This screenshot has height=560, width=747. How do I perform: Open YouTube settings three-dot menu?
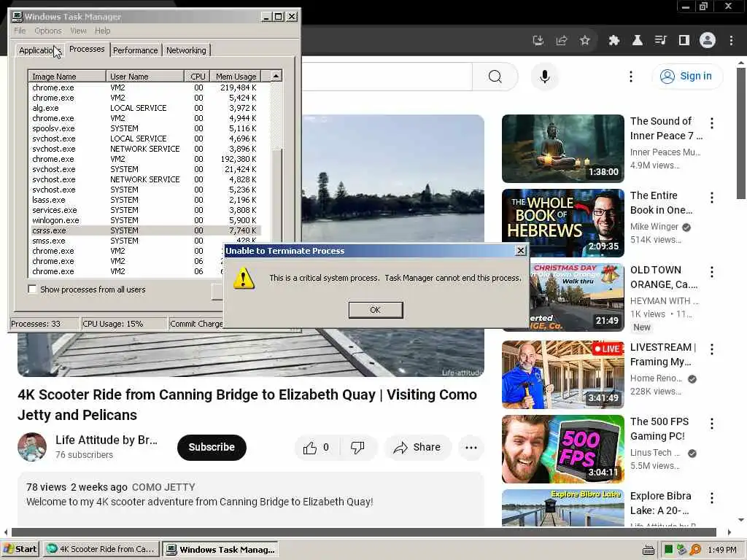tap(631, 76)
